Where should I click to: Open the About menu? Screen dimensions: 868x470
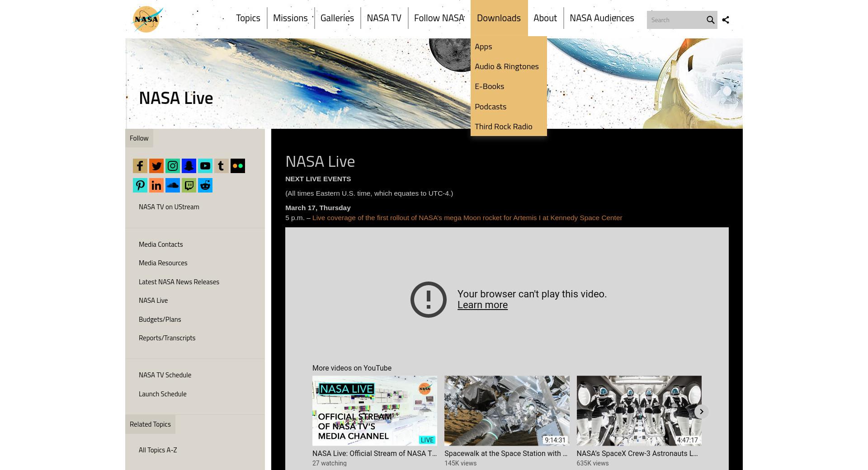tap(545, 18)
